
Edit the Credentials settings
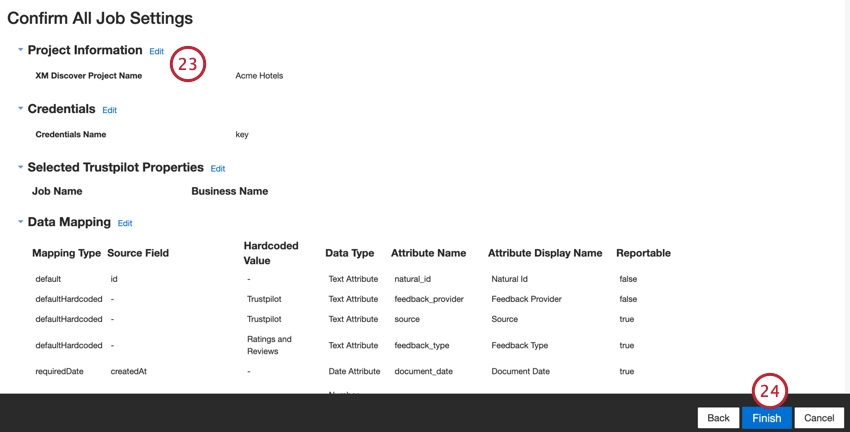pos(110,110)
